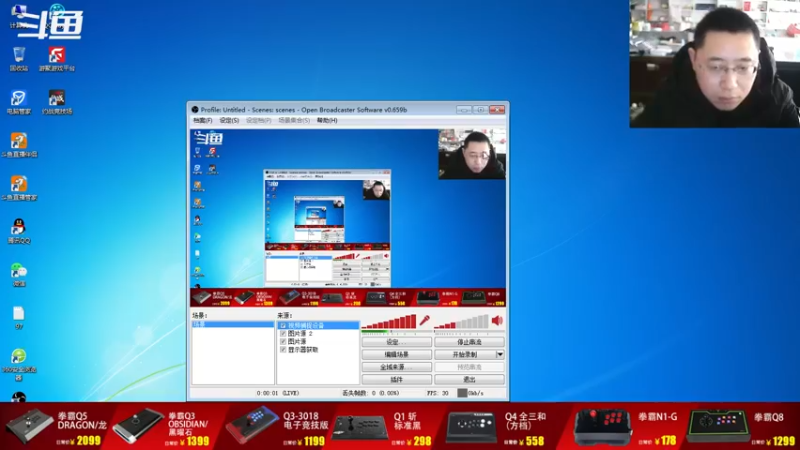
Task: Open 全域来源... global sources button
Action: click(397, 367)
